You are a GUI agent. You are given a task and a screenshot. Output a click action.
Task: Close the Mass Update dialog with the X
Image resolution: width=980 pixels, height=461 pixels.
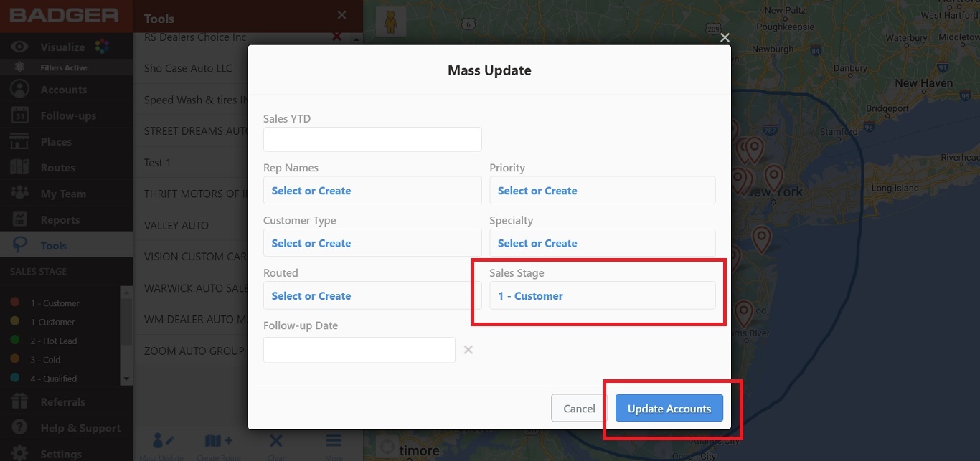coord(725,37)
